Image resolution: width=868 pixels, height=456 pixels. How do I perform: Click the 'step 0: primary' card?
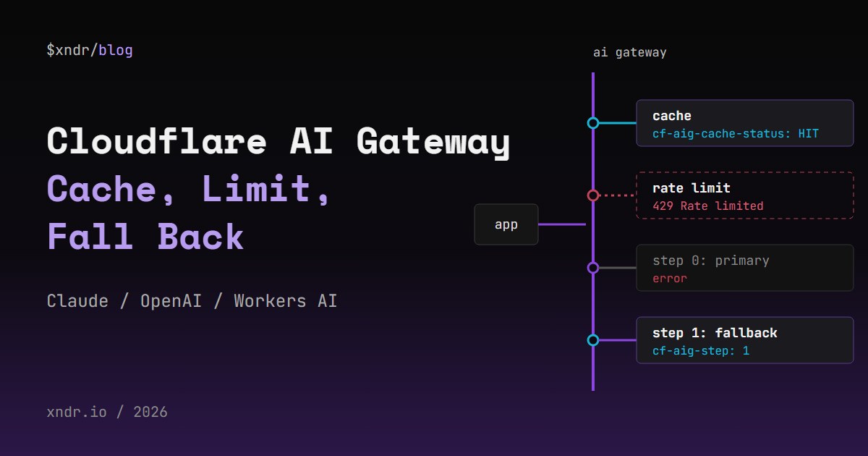coord(745,268)
